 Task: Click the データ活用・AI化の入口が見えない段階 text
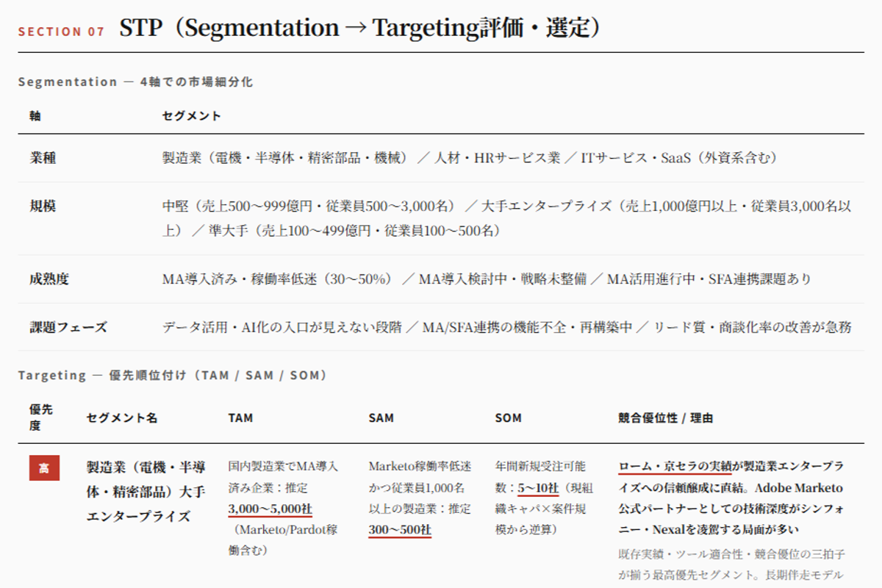(x=282, y=327)
